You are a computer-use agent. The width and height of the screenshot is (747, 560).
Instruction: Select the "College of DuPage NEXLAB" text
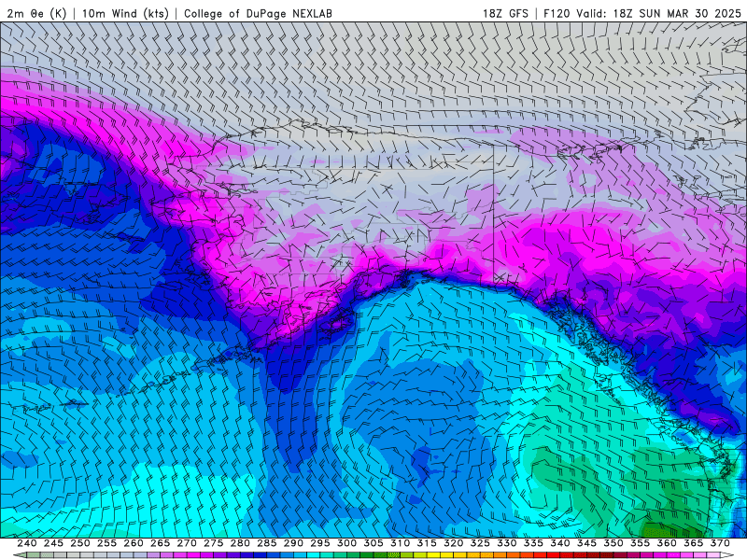coord(259,13)
